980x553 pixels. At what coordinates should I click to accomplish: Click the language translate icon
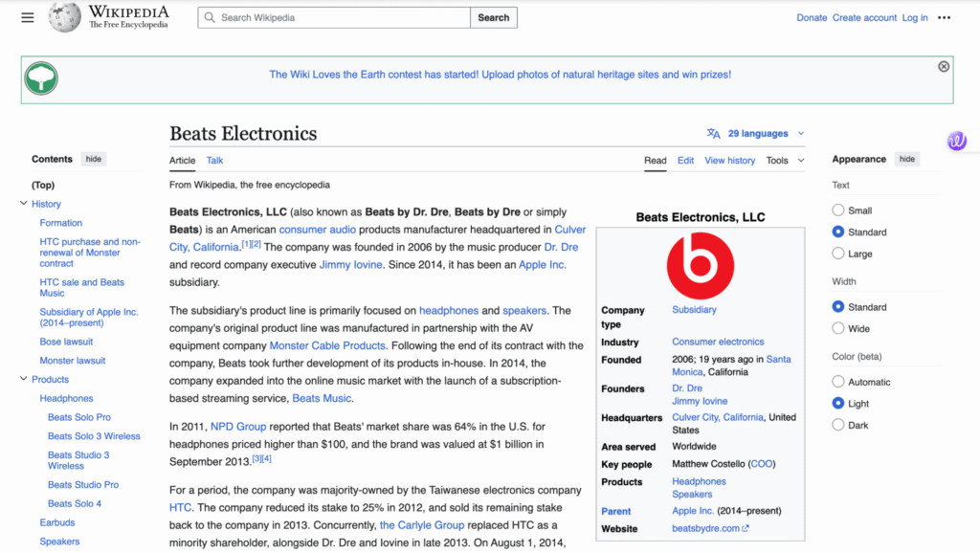(x=713, y=134)
